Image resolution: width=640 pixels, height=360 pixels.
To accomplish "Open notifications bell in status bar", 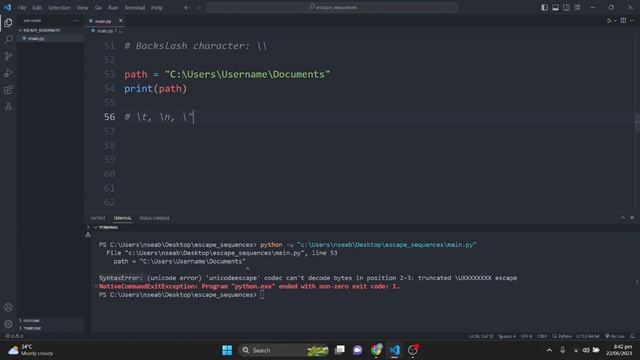I will (x=632, y=336).
